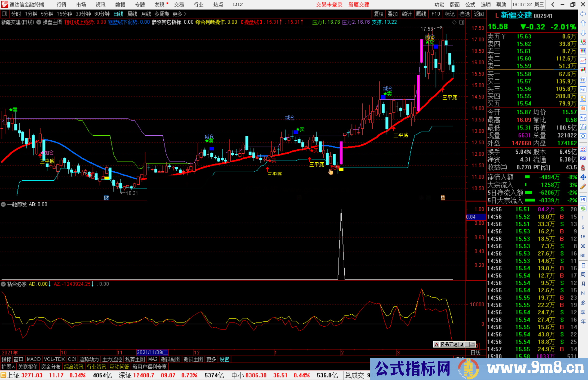Select the pencil drawing tool icon

(x=583, y=187)
